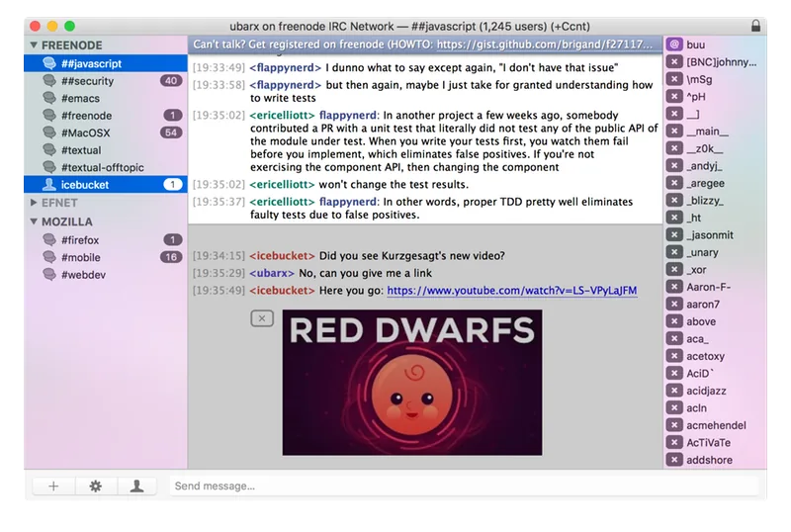The image size is (791, 532).
Task: Select user _xor in member list
Action: click(x=715, y=270)
